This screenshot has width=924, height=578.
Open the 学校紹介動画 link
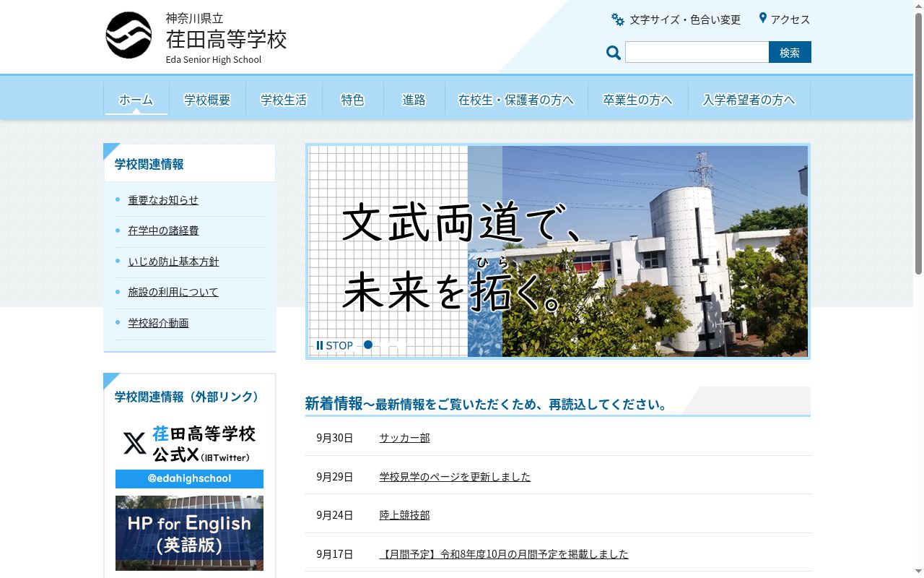(158, 323)
